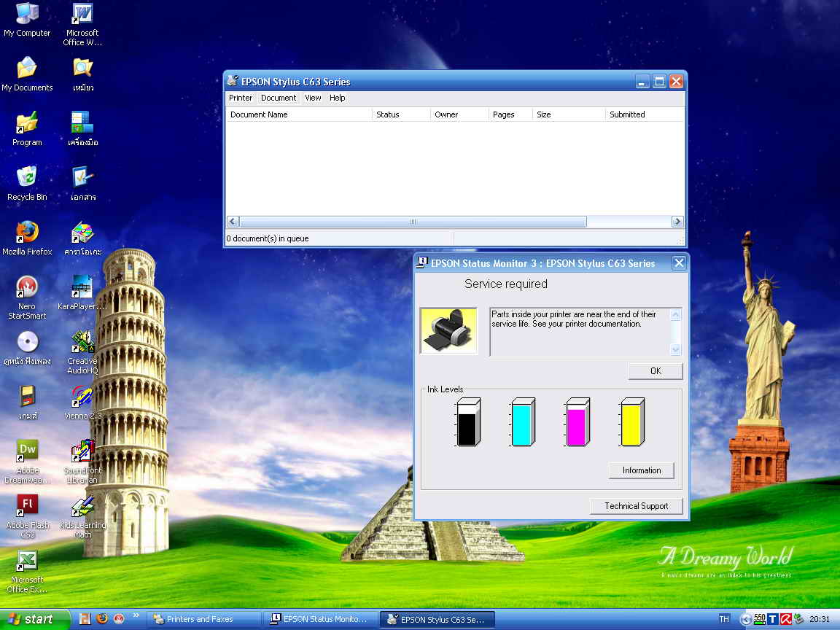Click message box scroll up arrow
The height and width of the screenshot is (630, 840).
675,314
